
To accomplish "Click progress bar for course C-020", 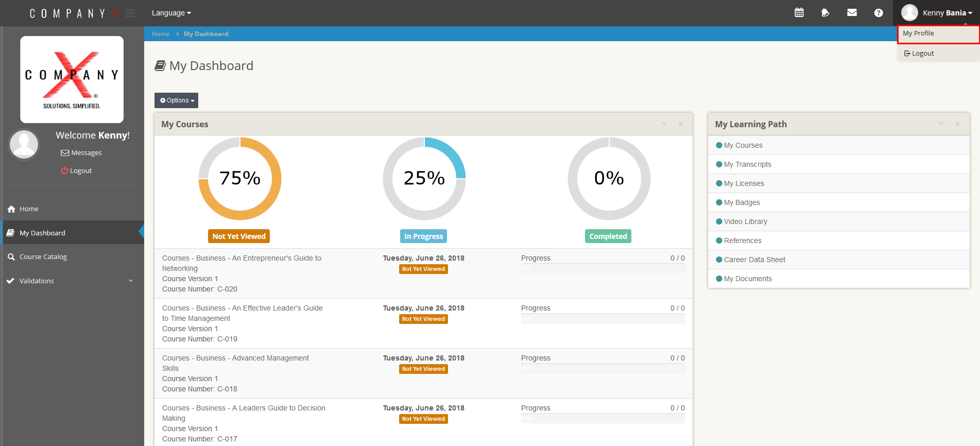I will [603, 269].
